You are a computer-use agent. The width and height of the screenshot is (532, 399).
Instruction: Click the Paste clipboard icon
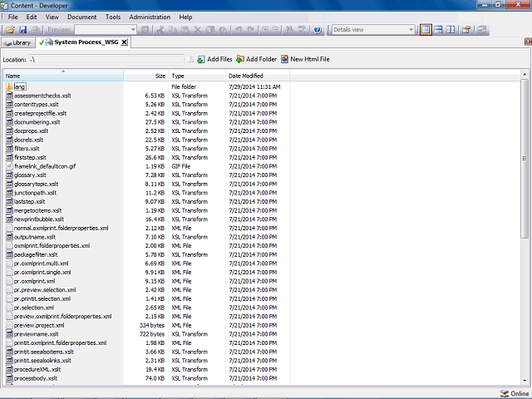185,30
